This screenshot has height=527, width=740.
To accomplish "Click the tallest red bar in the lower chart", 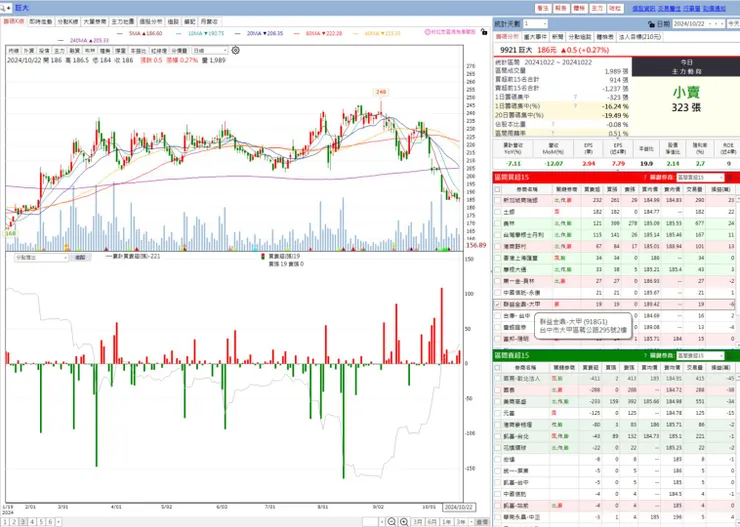I will [x=442, y=326].
